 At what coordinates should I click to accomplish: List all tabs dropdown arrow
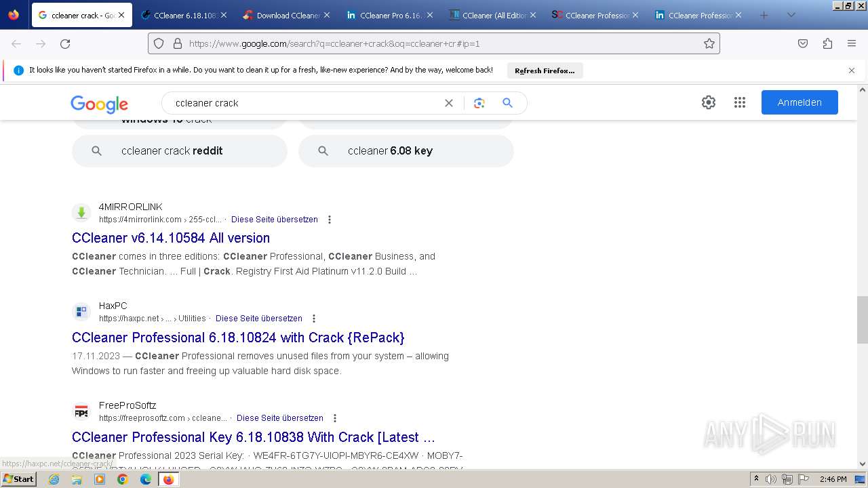pyautogui.click(x=791, y=15)
